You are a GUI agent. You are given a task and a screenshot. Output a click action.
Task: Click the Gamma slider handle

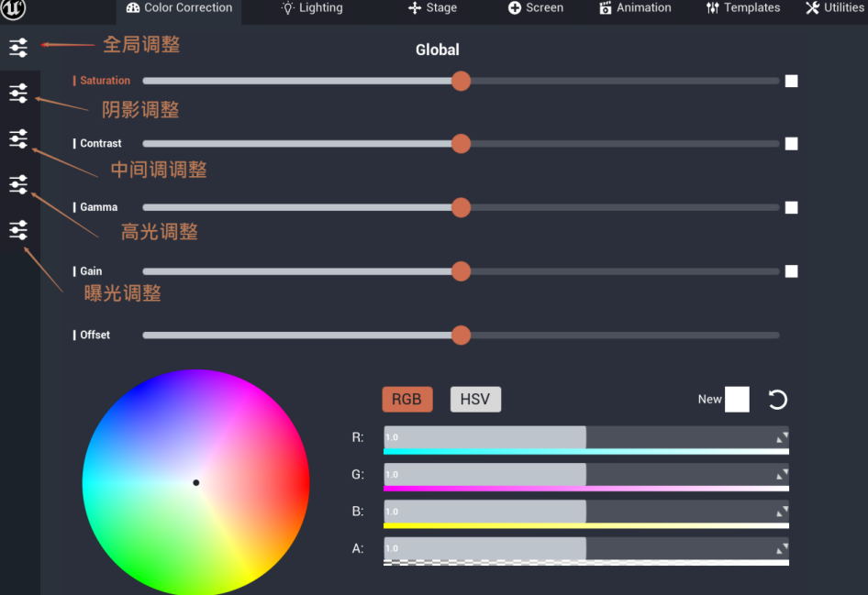pyautogui.click(x=461, y=207)
